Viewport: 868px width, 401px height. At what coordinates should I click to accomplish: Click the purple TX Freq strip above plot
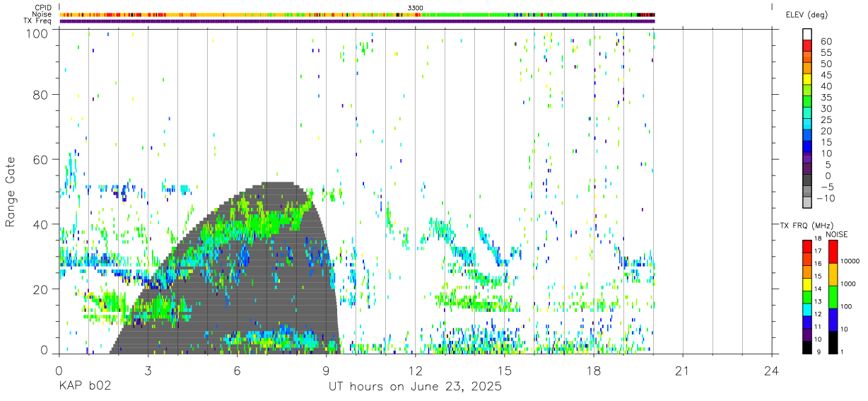358,21
